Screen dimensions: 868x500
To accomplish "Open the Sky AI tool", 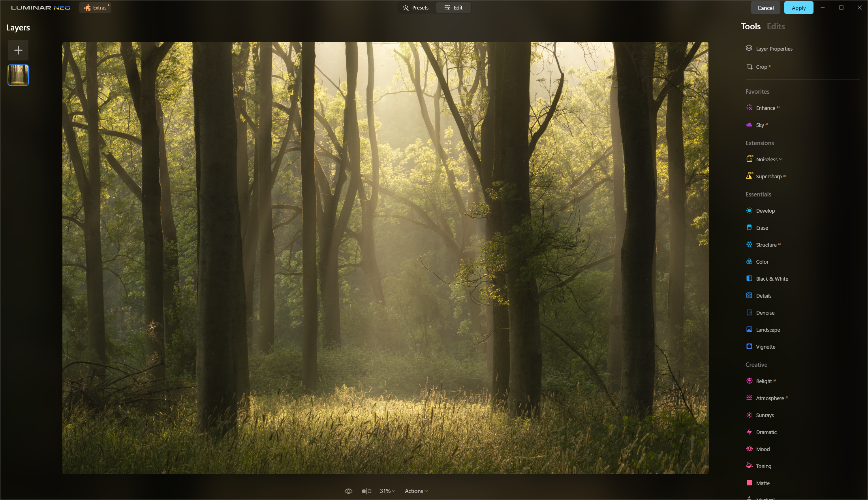I will tap(759, 125).
